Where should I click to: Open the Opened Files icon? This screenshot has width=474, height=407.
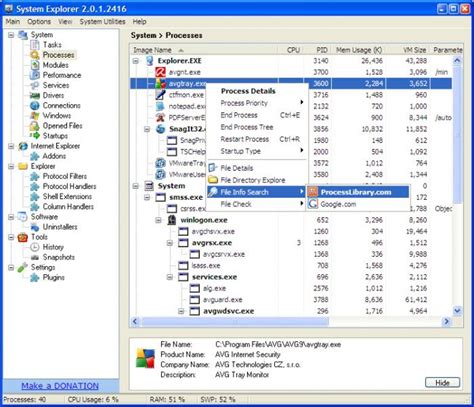35,126
